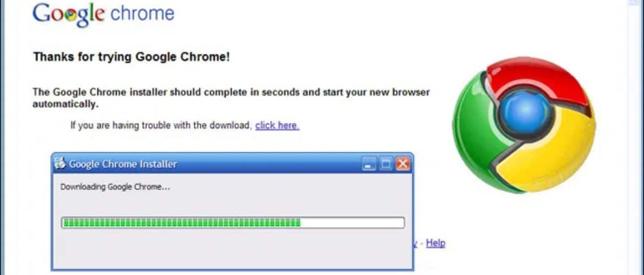
Task: Click the installer icon in the dialog title bar
Action: click(60, 163)
